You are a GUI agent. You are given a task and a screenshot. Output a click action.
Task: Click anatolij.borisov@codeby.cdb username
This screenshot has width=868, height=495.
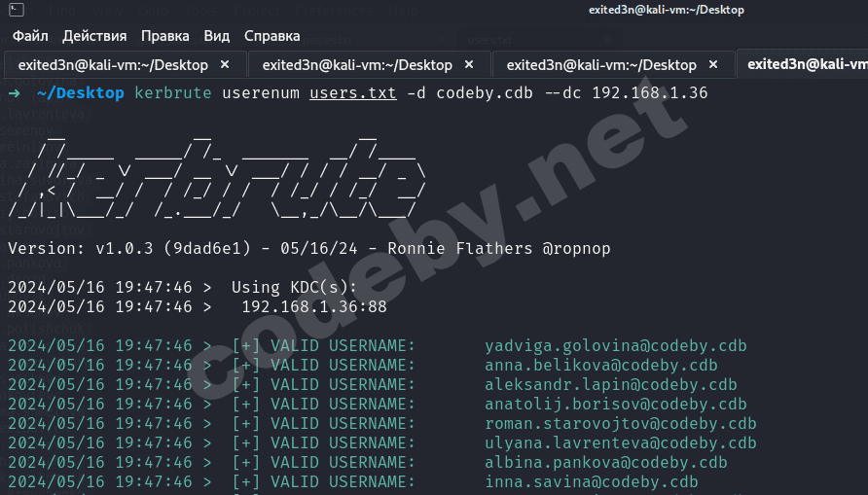616,405
